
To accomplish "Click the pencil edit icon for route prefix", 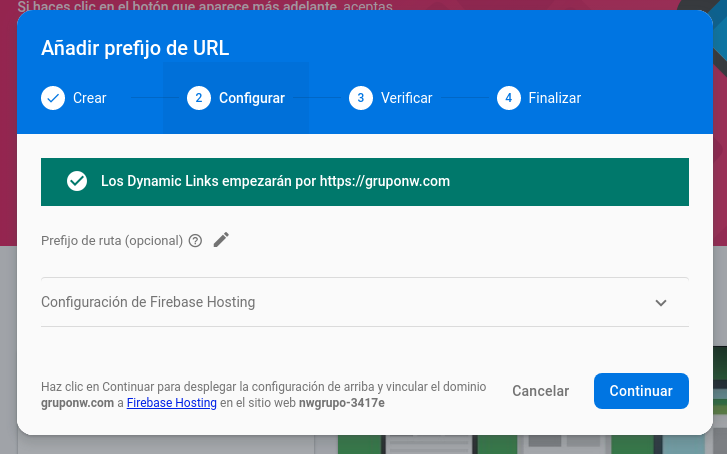I will pos(221,240).
